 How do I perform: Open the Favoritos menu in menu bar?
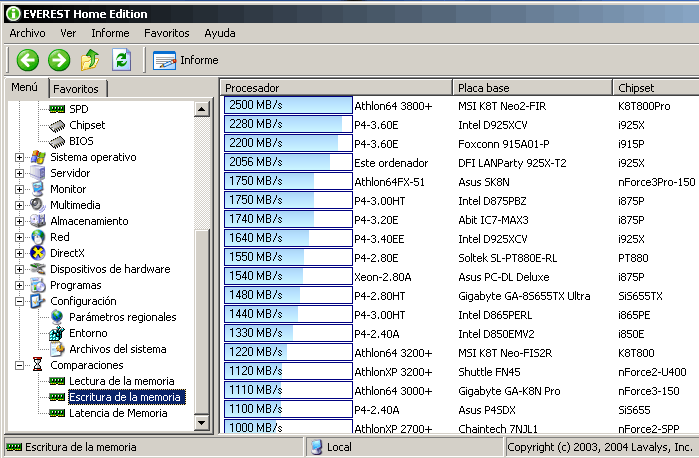pos(167,33)
